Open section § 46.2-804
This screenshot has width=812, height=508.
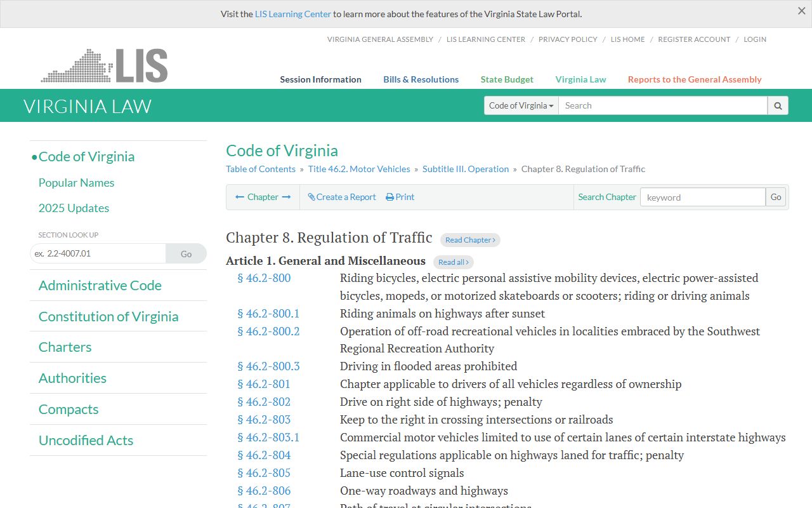(264, 455)
